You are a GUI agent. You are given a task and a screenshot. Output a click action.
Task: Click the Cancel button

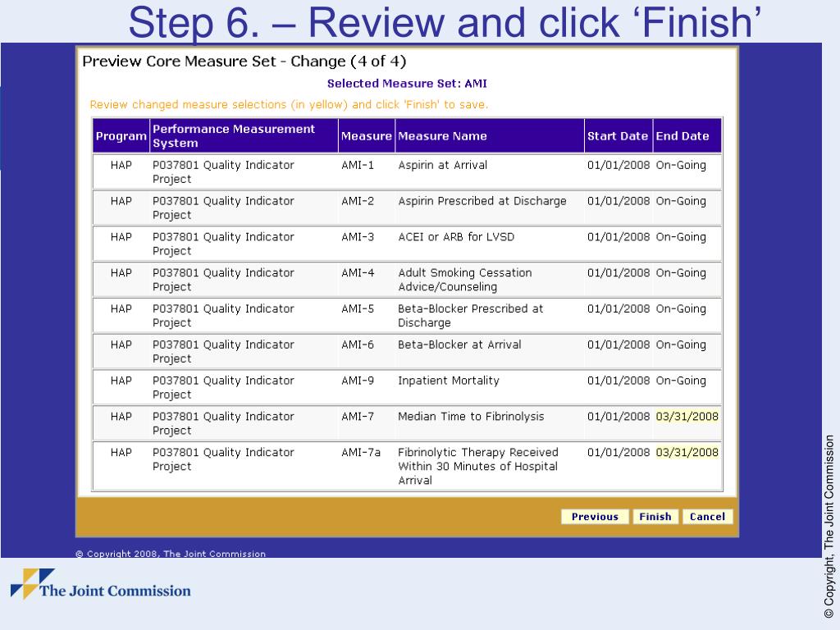pyautogui.click(x=707, y=517)
